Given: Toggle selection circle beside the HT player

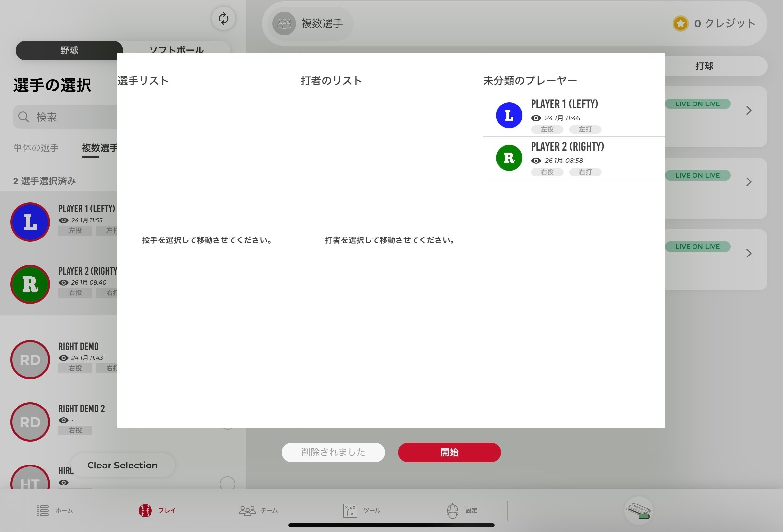Looking at the screenshot, I should pos(228,484).
